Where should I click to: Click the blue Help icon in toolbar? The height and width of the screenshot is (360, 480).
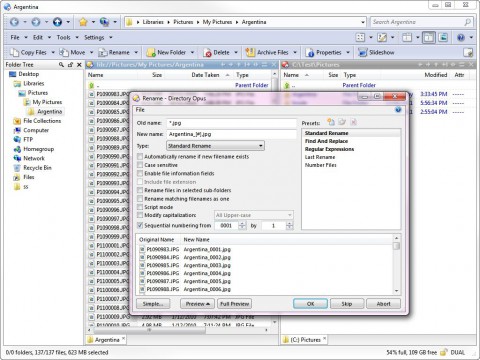coord(461,37)
